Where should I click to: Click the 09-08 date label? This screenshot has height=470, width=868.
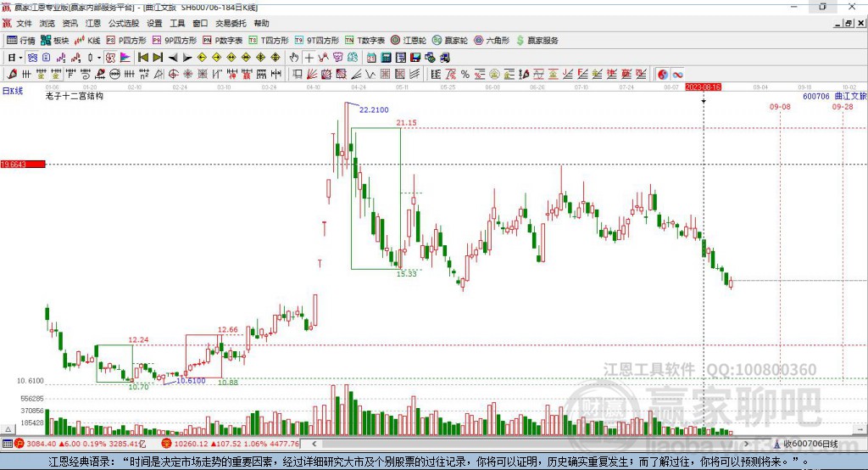(780, 106)
